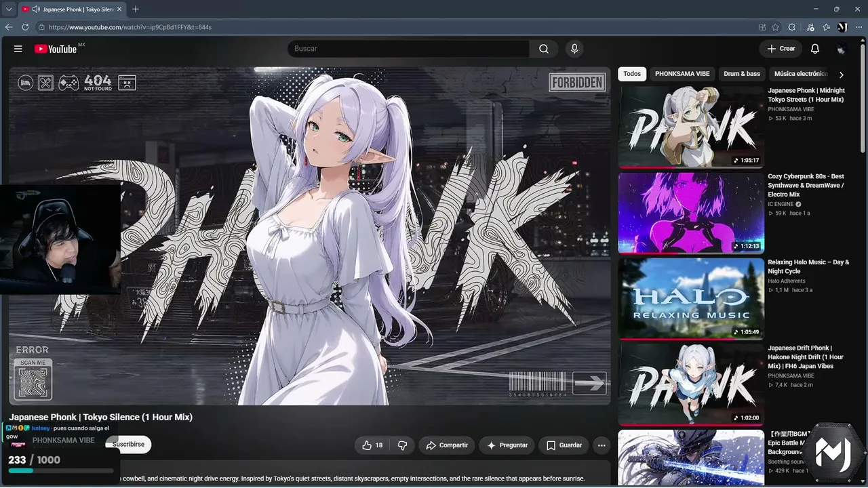868x488 pixels.
Task: Open Cozy Cyberpunk 80s video thumbnail
Action: point(691,213)
